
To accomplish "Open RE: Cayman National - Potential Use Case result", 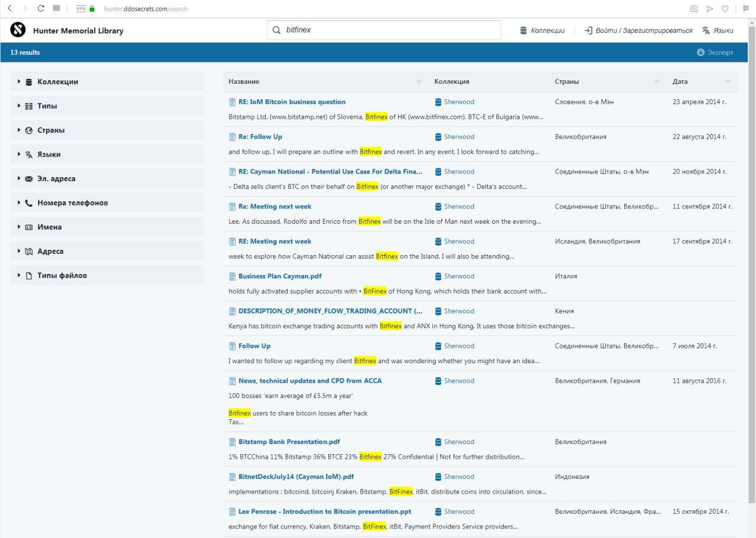I will click(330, 172).
